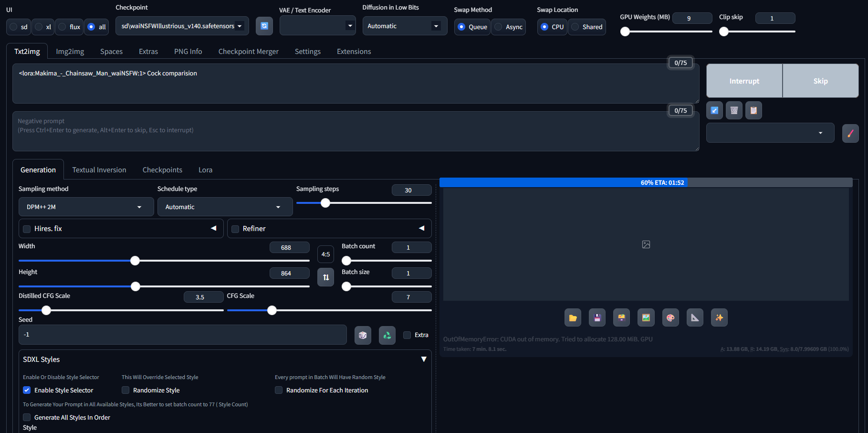Open the Extensions tab
The height and width of the screenshot is (433, 868).
point(354,52)
